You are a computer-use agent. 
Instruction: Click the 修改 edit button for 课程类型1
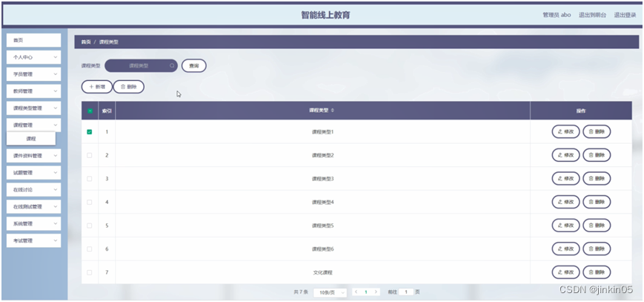565,131
